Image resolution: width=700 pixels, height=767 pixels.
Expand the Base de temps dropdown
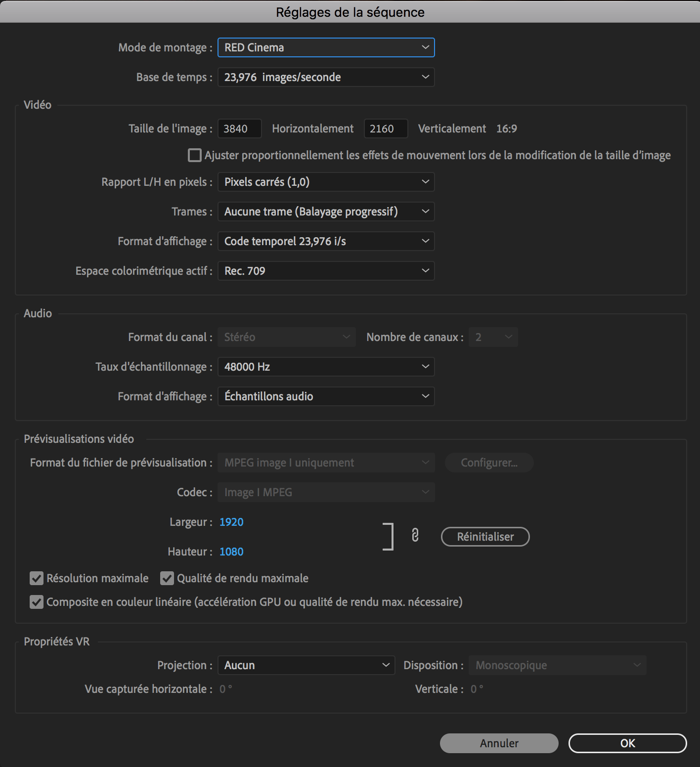pyautogui.click(x=326, y=77)
